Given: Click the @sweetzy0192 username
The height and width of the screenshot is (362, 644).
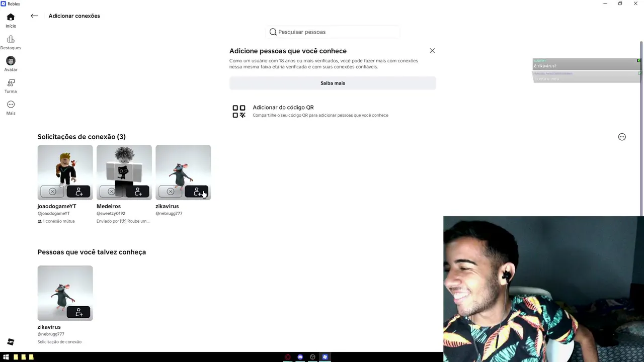Looking at the screenshot, I should tap(111, 214).
